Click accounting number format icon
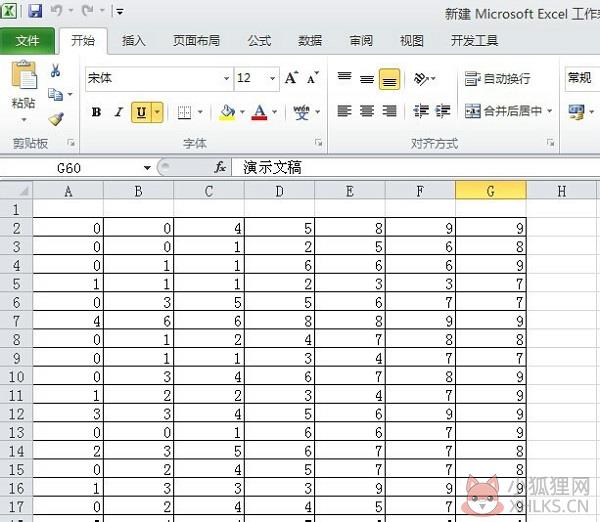This screenshot has width=600, height=522. pyautogui.click(x=576, y=112)
